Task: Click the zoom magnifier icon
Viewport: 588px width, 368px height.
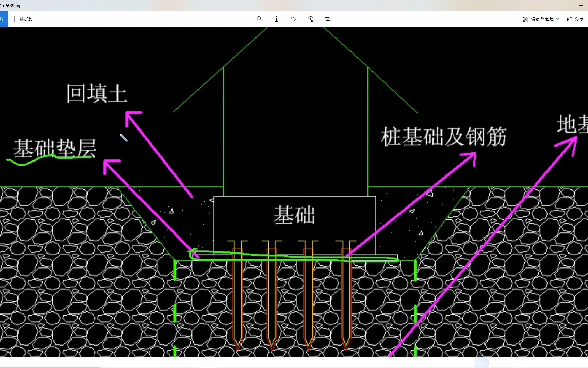Action: click(259, 19)
